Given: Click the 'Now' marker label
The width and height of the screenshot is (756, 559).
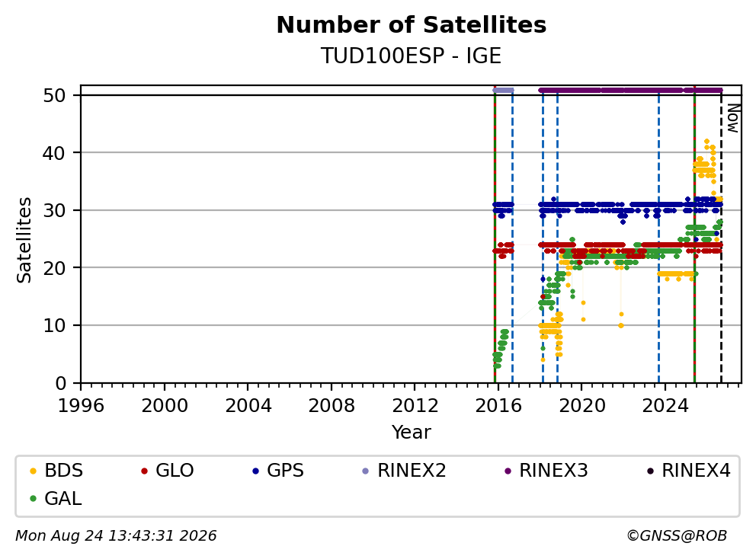Looking at the screenshot, I should pos(733,119).
